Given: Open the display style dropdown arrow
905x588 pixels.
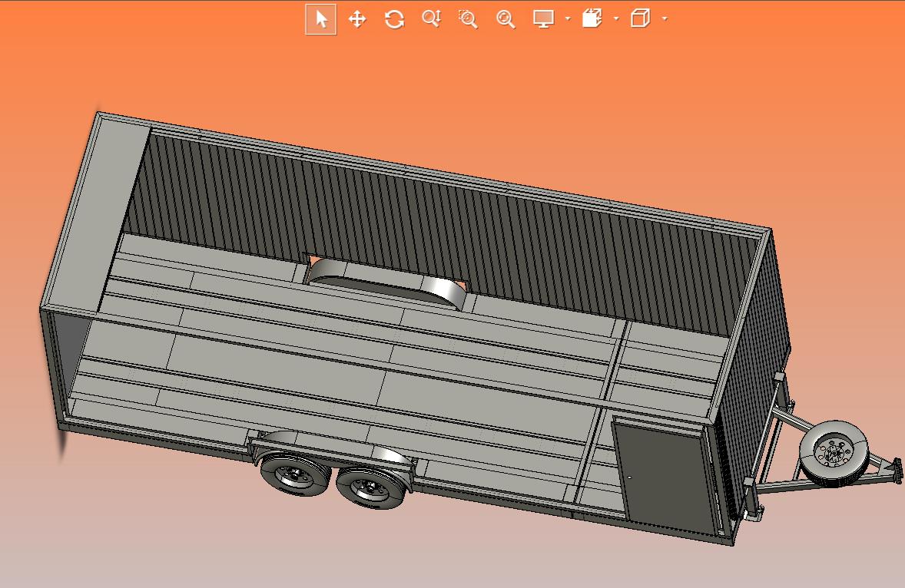Looking at the screenshot, I should coord(568,19).
